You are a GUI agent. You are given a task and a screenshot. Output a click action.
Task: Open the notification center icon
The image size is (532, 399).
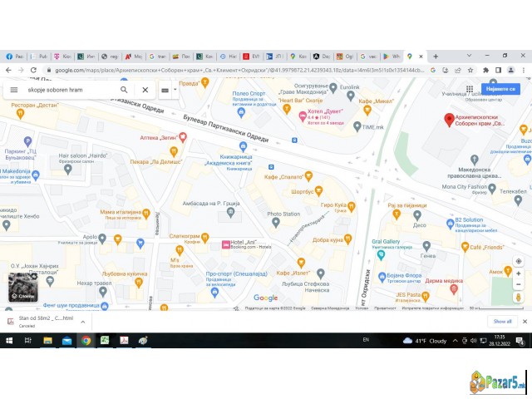(x=520, y=341)
